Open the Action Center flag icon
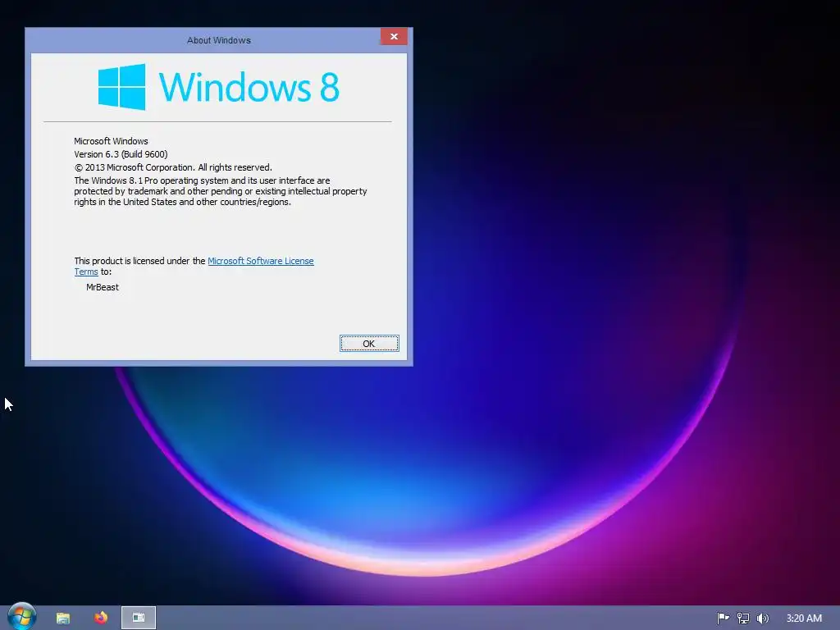 click(x=723, y=619)
